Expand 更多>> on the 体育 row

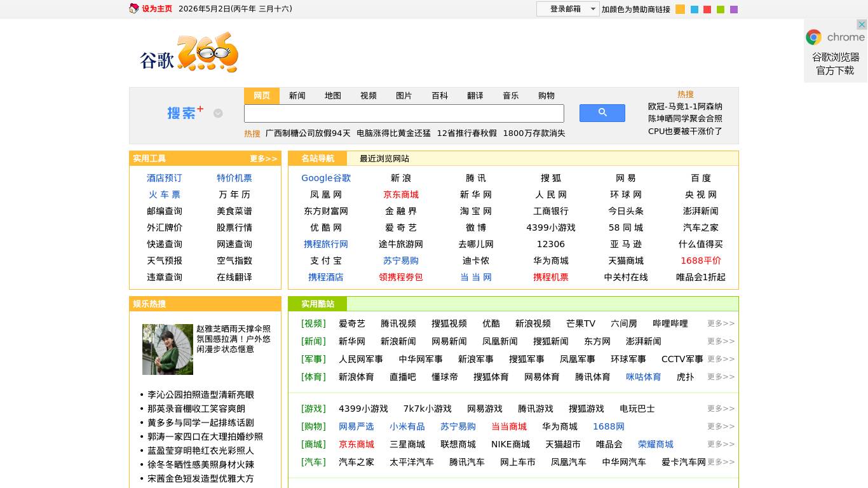tap(721, 377)
